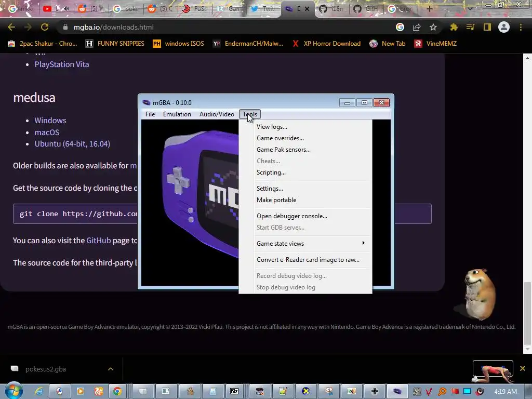
Task: Open the media player taskbar icon
Action: tap(81, 391)
